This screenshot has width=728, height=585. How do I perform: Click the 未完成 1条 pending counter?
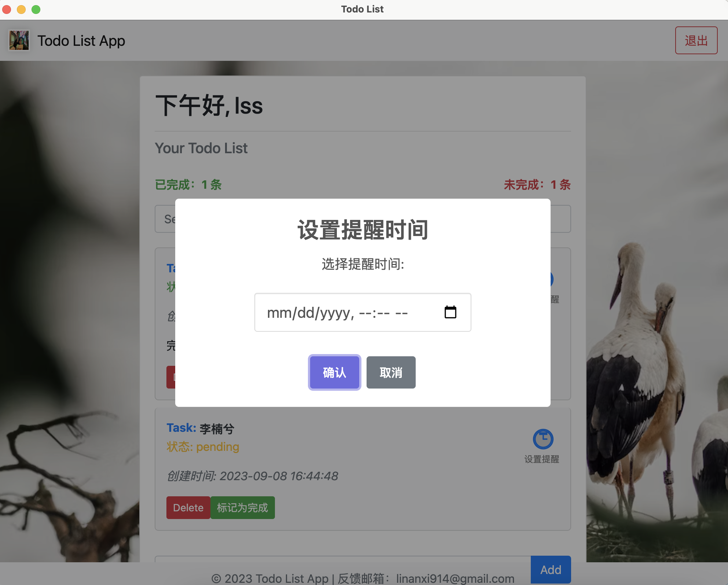pos(537,185)
